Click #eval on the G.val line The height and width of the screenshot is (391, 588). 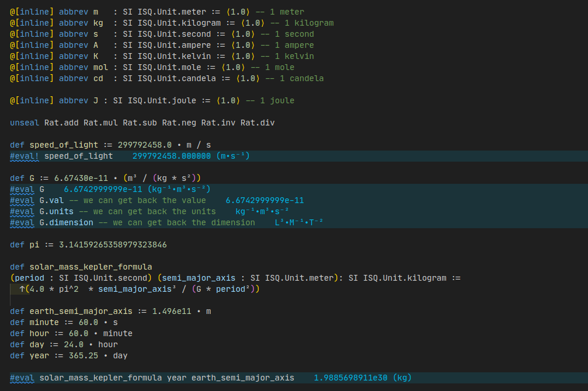[22, 200]
